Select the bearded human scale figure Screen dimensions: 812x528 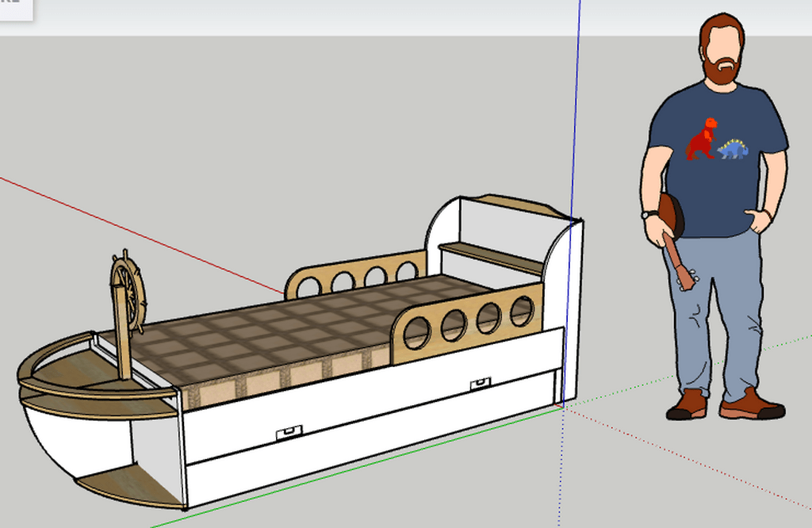[716, 217]
